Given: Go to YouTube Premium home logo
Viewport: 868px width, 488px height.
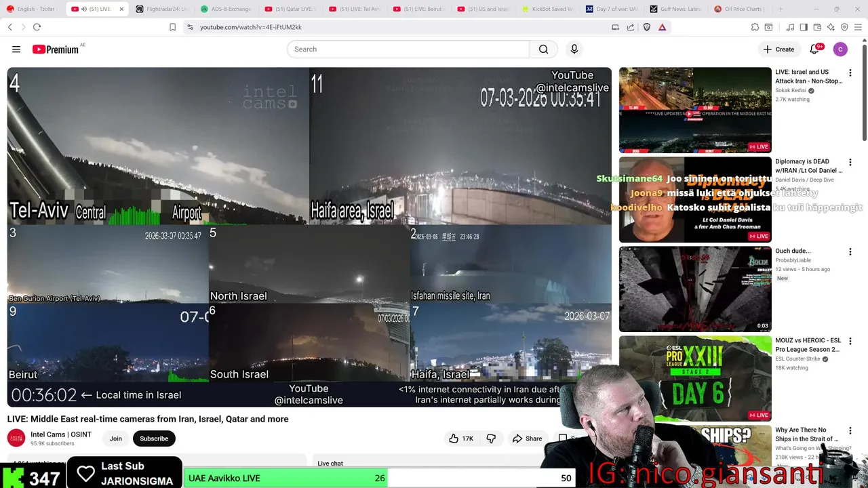Looking at the screenshot, I should tap(56, 49).
